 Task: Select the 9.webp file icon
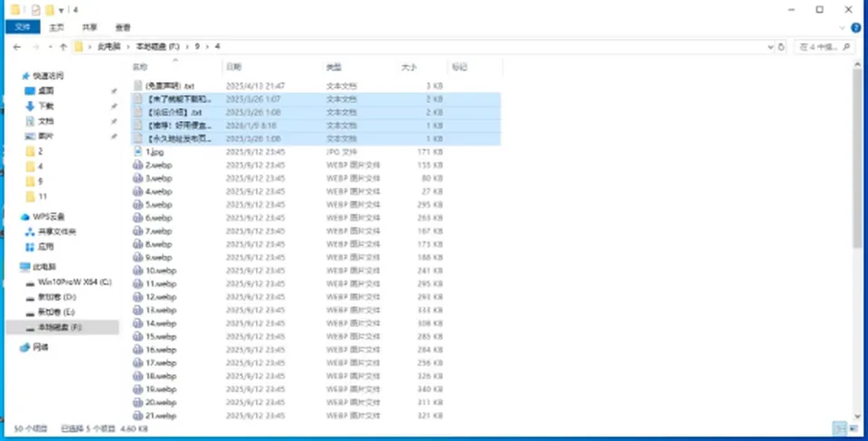tap(137, 258)
